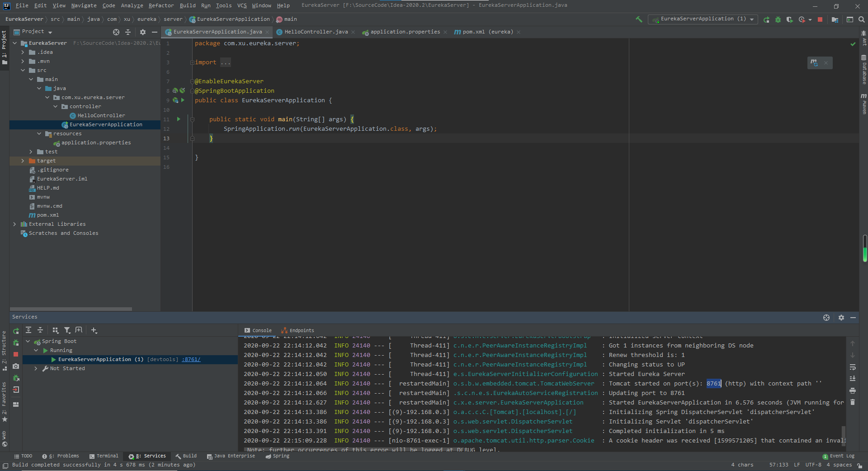Expand External Libraries node
The height and width of the screenshot is (471, 868).
point(14,224)
